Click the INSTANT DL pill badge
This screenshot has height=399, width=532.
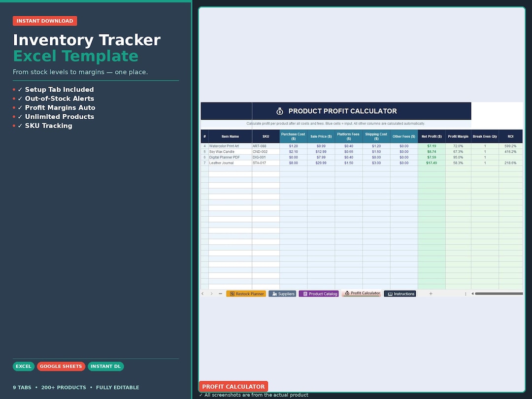[x=105, y=366]
